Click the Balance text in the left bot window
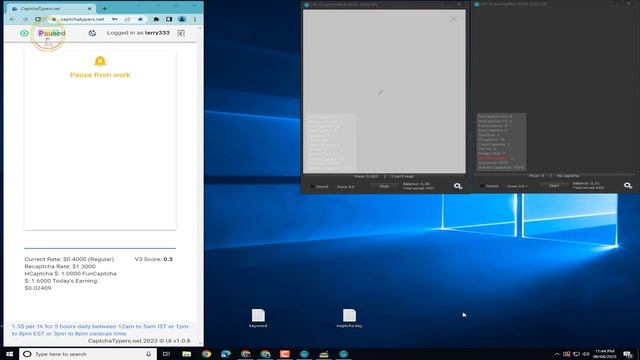 [416, 184]
